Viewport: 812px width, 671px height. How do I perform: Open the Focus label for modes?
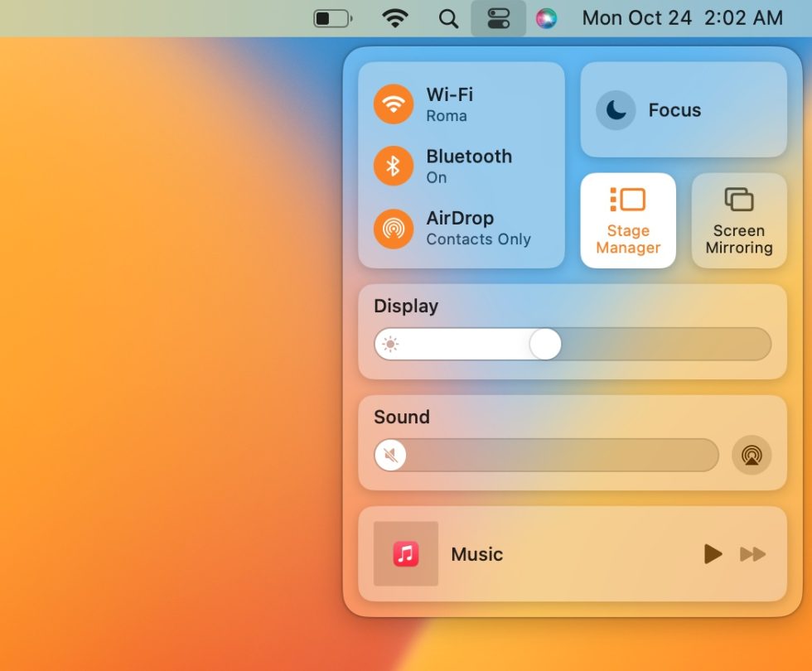pyautogui.click(x=674, y=109)
